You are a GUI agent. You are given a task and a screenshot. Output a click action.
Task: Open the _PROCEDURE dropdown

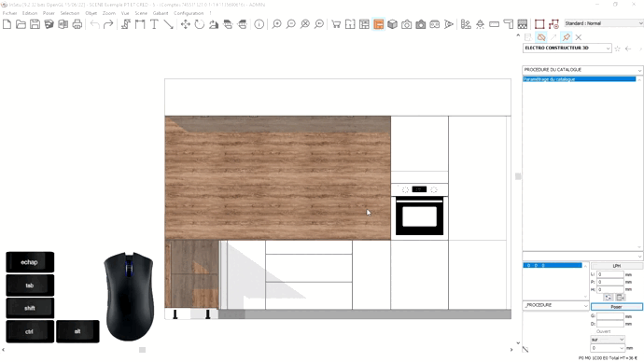point(556,305)
